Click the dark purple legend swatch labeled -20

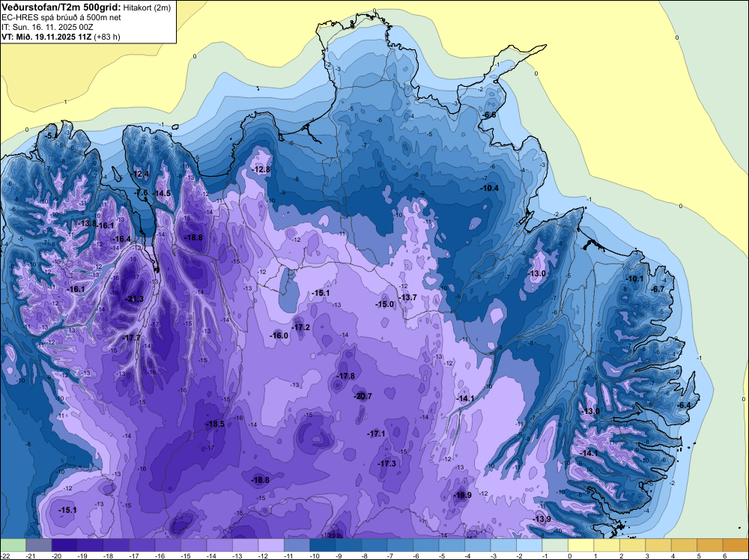[x=64, y=545]
